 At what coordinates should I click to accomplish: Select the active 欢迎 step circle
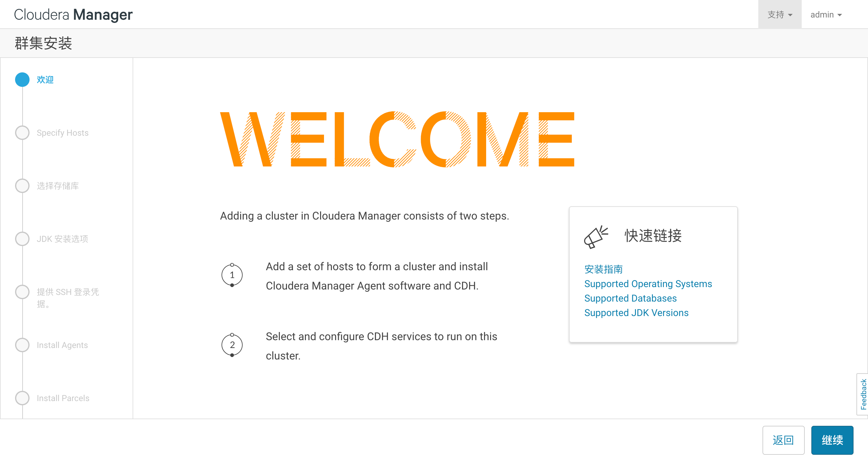[x=22, y=80]
